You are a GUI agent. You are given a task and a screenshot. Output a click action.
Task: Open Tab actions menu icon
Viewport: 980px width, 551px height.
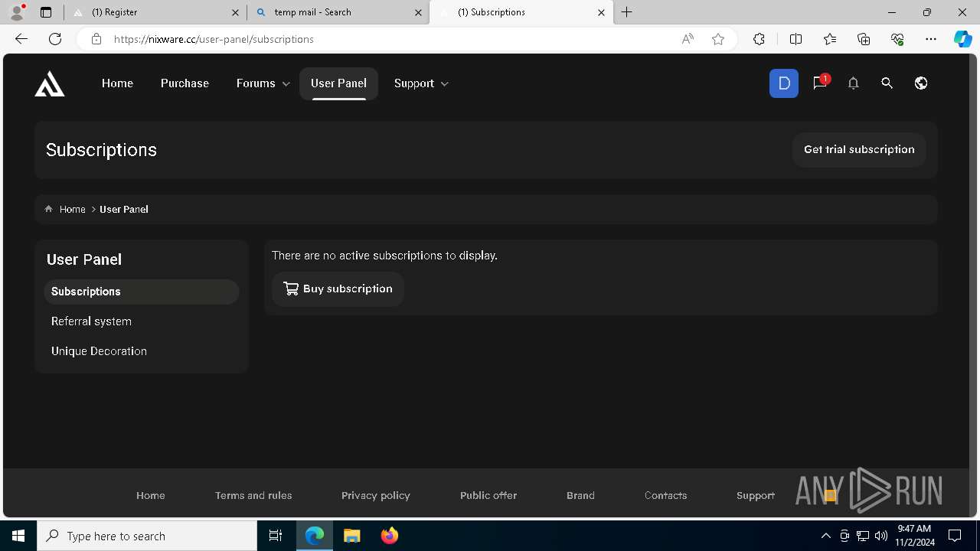tap(46, 12)
